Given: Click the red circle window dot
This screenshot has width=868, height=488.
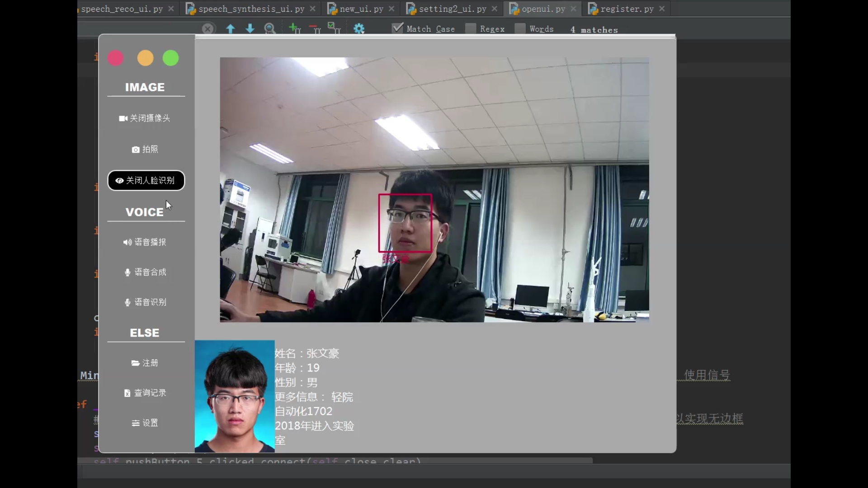Looking at the screenshot, I should (116, 58).
